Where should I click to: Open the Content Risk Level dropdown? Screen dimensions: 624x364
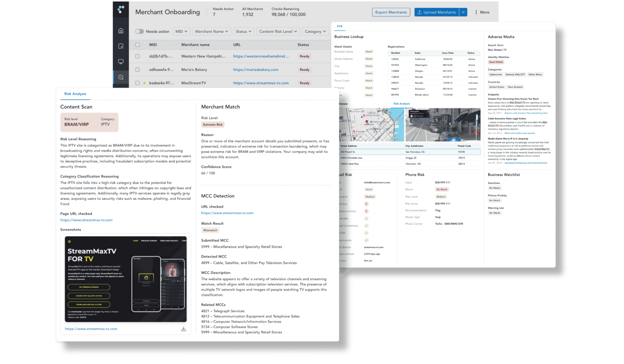coord(278,31)
